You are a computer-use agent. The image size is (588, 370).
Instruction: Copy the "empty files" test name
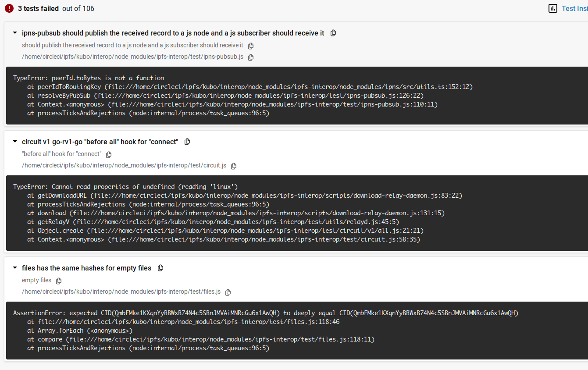(59, 281)
